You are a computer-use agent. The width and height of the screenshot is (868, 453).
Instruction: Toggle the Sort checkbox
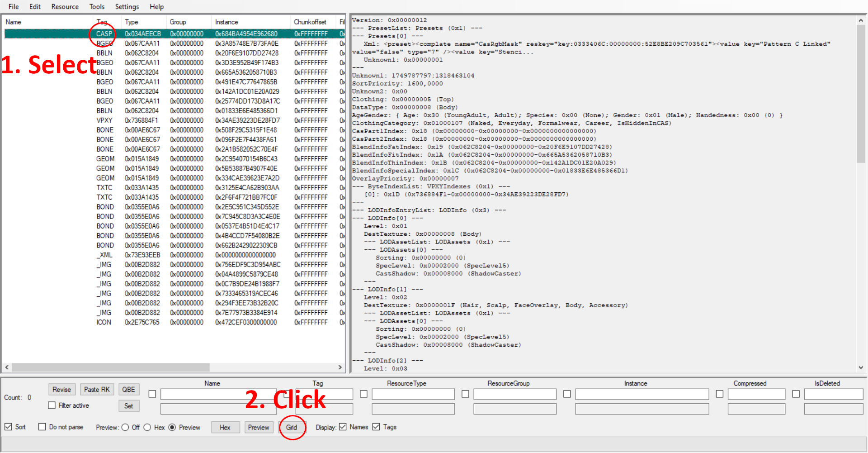pyautogui.click(x=9, y=427)
